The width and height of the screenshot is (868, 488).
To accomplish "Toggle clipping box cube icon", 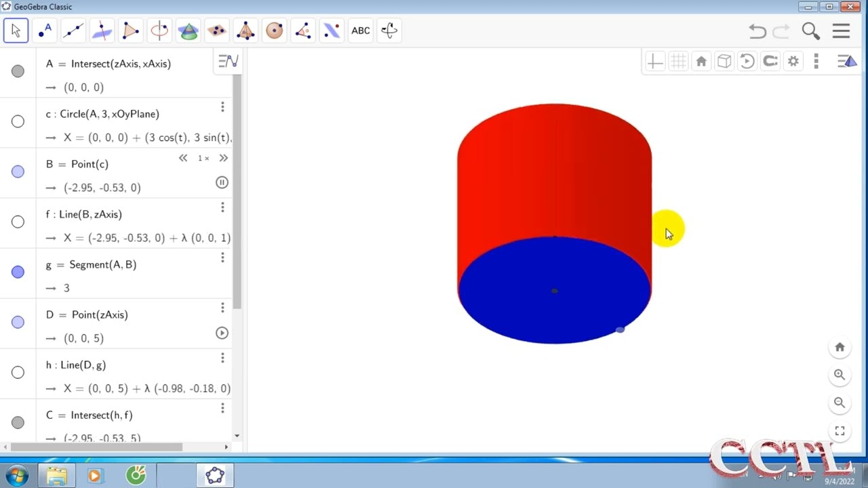I will tap(724, 62).
